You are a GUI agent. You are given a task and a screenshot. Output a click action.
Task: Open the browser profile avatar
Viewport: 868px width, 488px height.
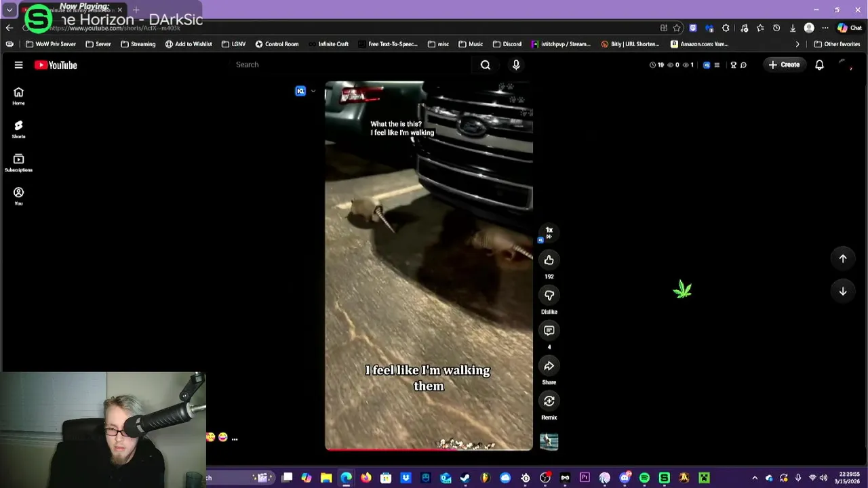[809, 28]
